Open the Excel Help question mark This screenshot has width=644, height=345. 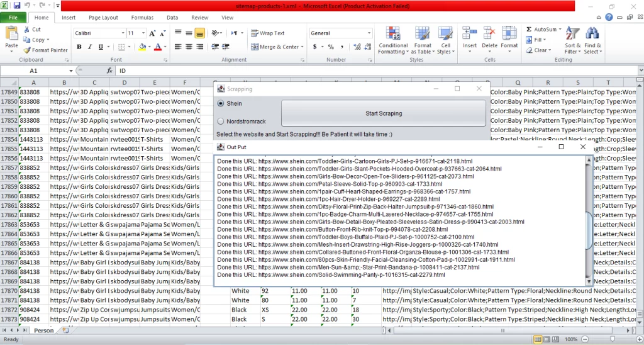[x=609, y=17]
